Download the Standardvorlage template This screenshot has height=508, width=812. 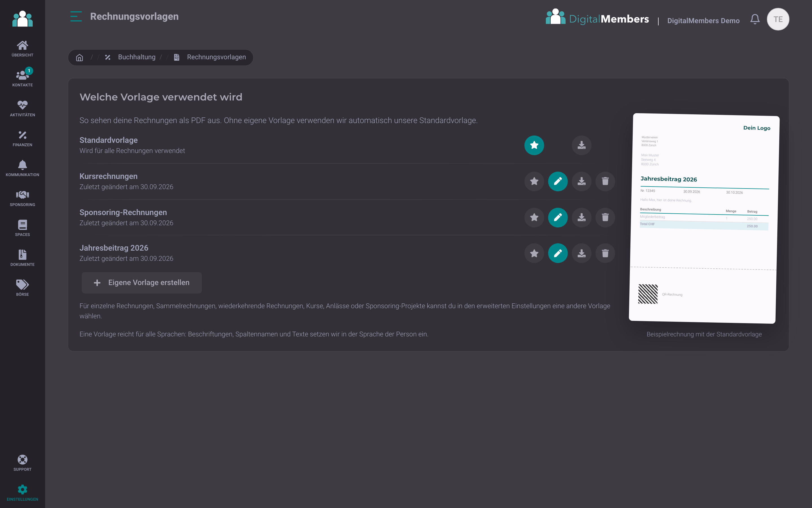(x=581, y=145)
